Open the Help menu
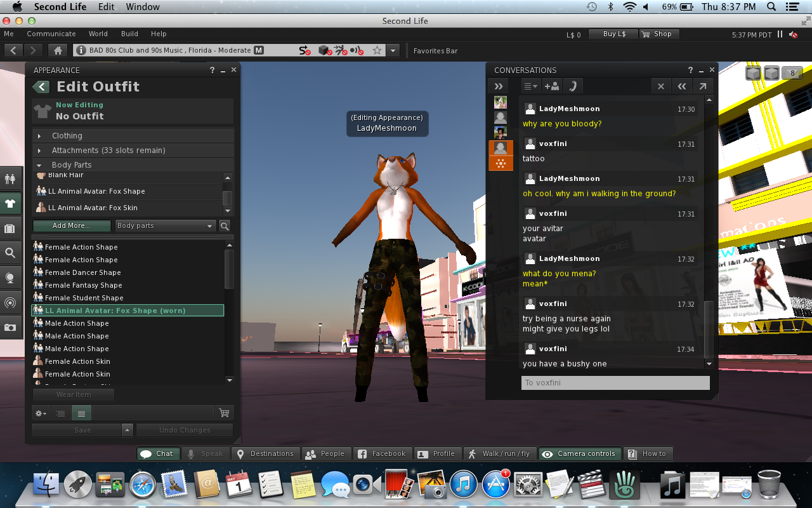Viewport: 812px width, 508px height. [x=159, y=34]
